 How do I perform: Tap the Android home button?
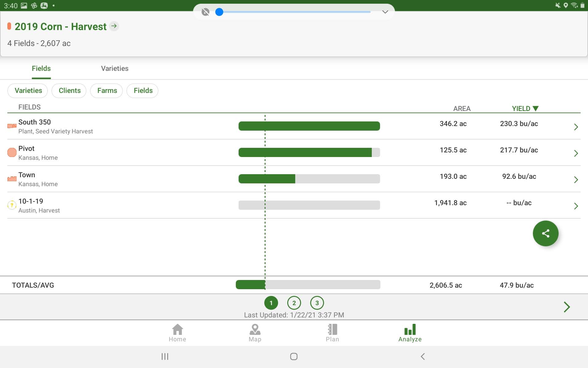(294, 356)
